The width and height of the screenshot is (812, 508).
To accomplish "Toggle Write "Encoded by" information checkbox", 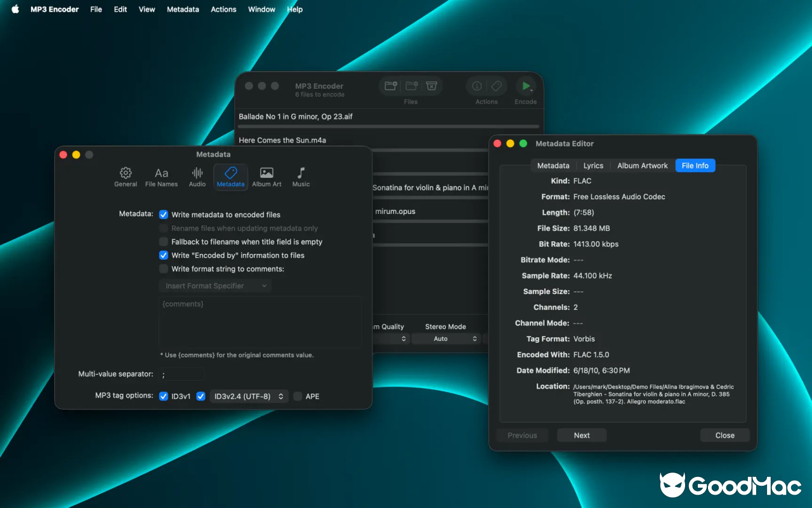I will point(164,255).
